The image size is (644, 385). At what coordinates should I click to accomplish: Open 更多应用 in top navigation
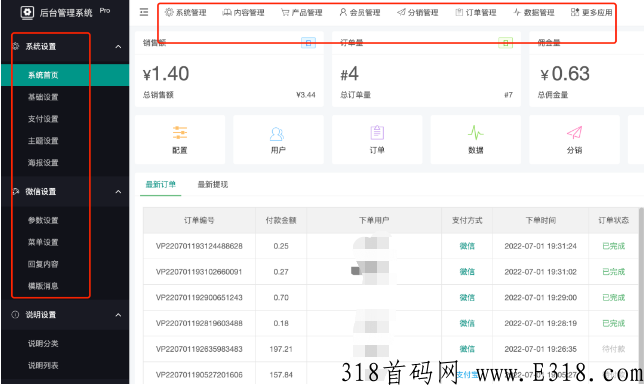point(592,13)
